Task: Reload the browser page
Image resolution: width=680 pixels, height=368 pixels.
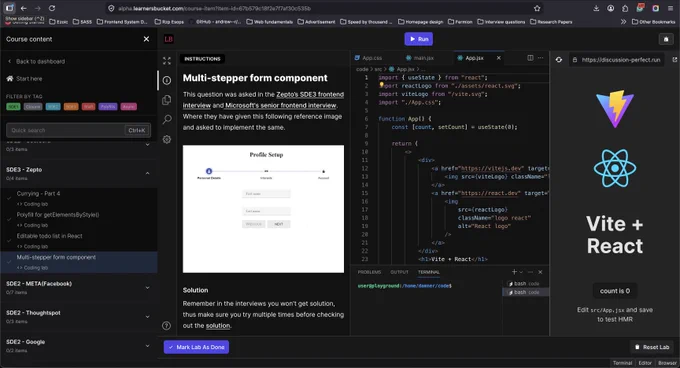Action: point(52,8)
